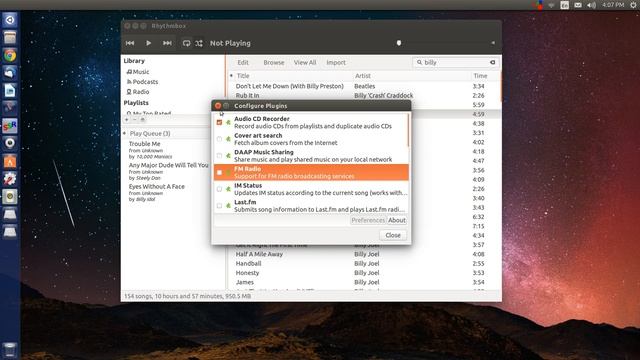Open Music library in the sidebar

tap(138, 71)
